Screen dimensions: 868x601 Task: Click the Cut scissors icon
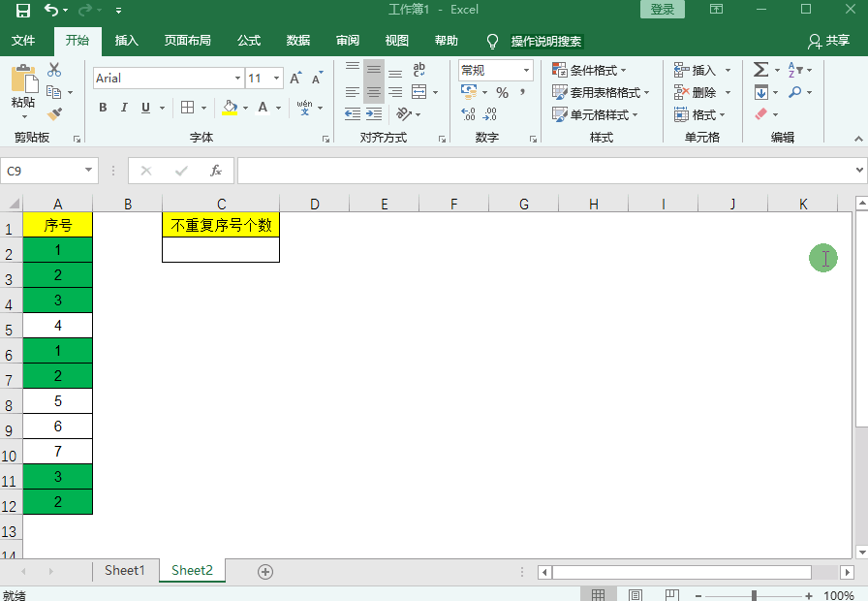point(54,70)
